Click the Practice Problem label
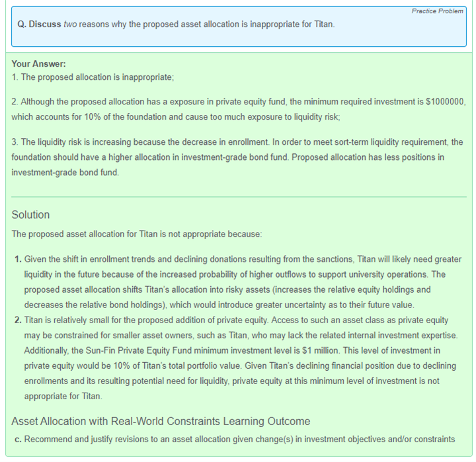 [437, 11]
